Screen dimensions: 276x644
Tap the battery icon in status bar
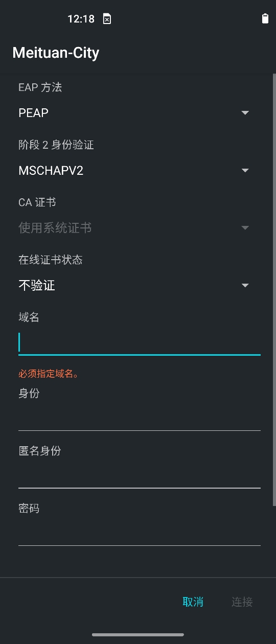click(x=265, y=19)
